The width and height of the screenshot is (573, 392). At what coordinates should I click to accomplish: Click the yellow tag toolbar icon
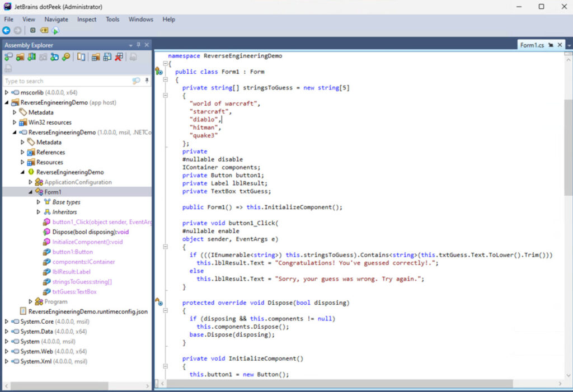click(44, 30)
